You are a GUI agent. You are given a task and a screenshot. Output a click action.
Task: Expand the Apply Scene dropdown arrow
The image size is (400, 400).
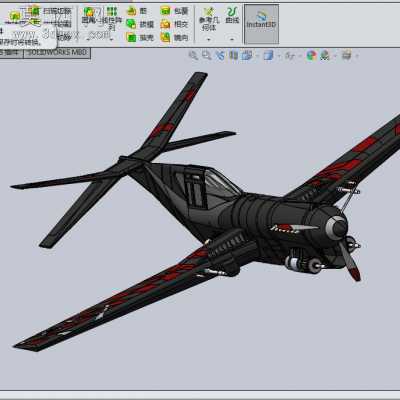[x=335, y=56]
